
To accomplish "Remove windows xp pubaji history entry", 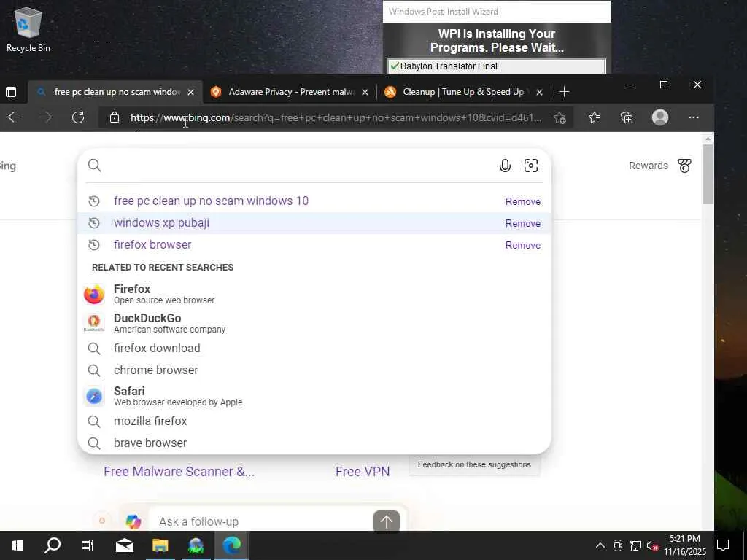I will (x=522, y=223).
